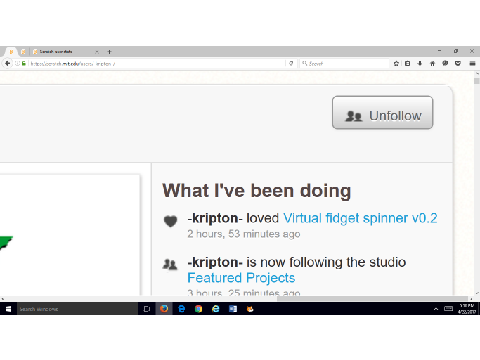Click the vertical scrollbar thumb
Viewport: 480px width, 360px height.
(477, 81)
